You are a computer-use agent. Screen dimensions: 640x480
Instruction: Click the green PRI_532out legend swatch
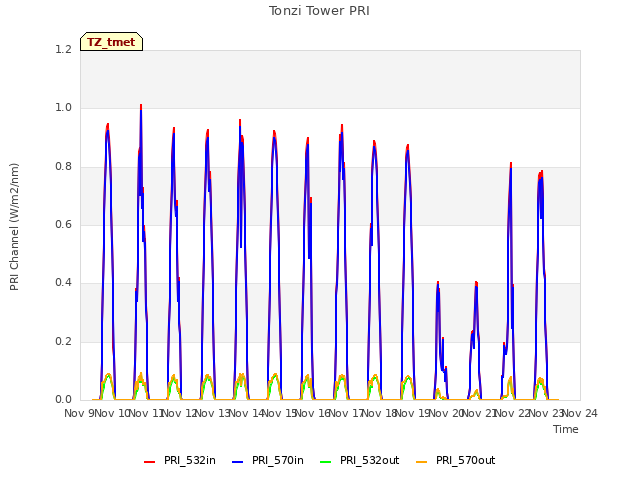(x=326, y=462)
